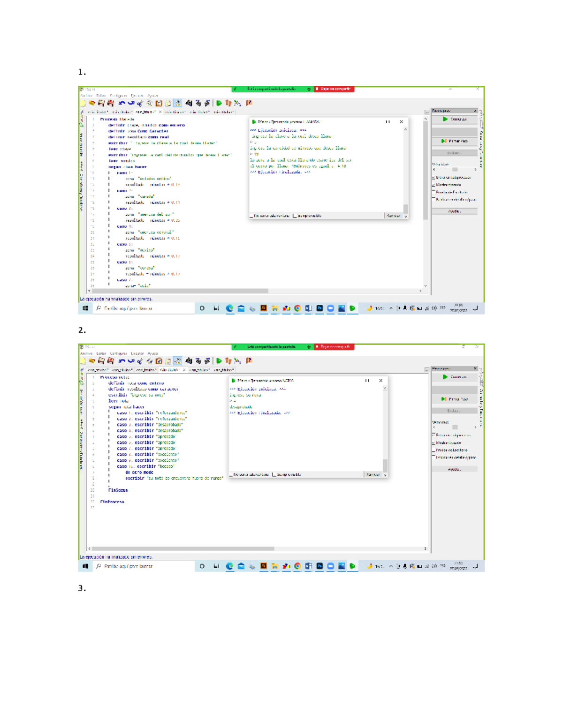Save the pseudocode with the Guardar icon

101,104
